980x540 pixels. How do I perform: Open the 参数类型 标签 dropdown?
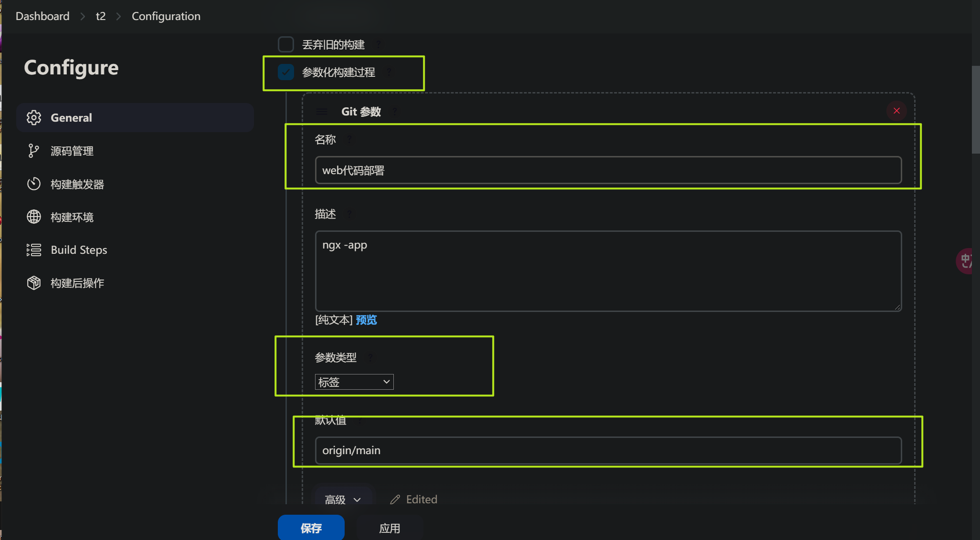coord(354,382)
